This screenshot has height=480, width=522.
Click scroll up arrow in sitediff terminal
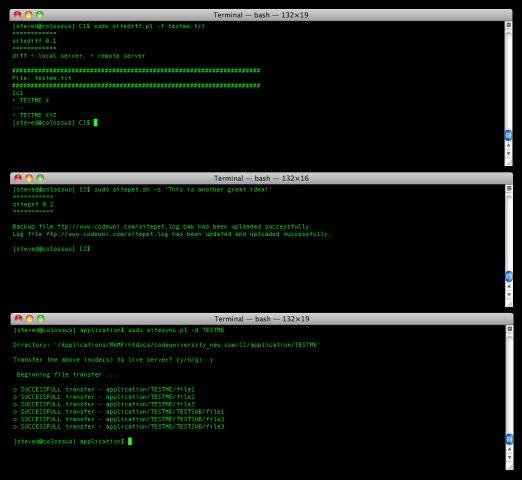[509, 146]
